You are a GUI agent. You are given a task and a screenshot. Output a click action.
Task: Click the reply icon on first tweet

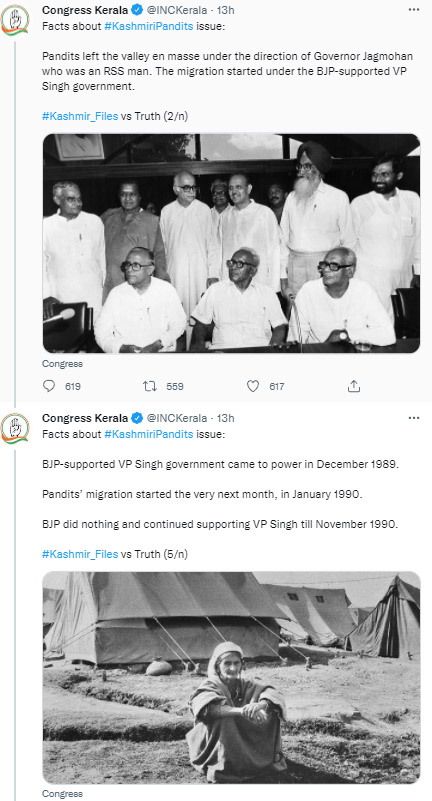click(x=49, y=386)
